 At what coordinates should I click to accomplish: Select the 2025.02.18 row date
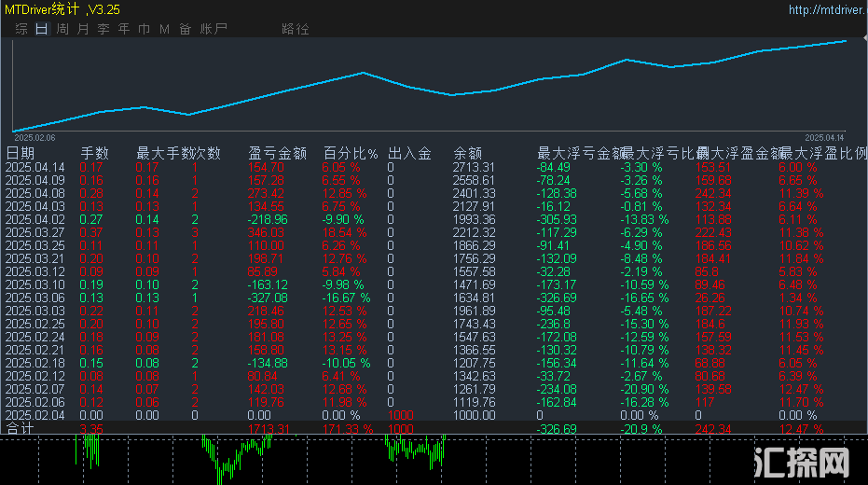(34, 363)
